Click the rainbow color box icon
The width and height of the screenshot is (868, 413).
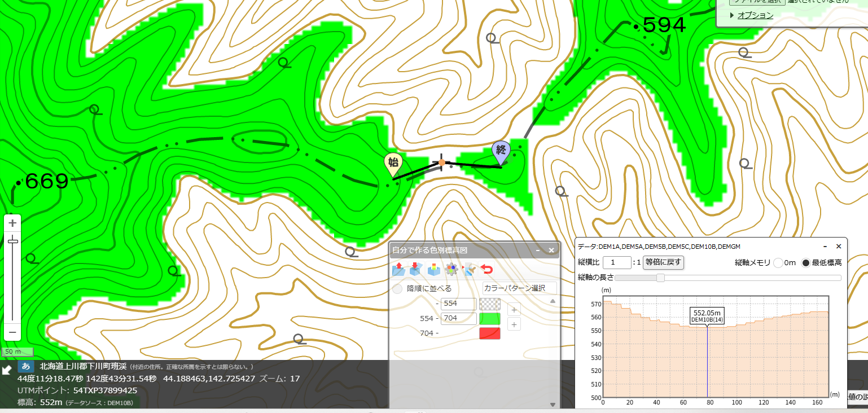pyautogui.click(x=433, y=269)
